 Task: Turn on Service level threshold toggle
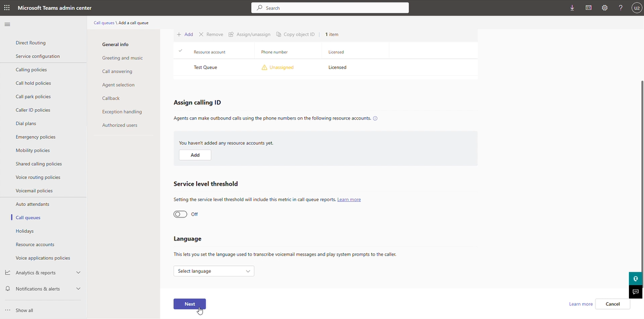click(180, 214)
